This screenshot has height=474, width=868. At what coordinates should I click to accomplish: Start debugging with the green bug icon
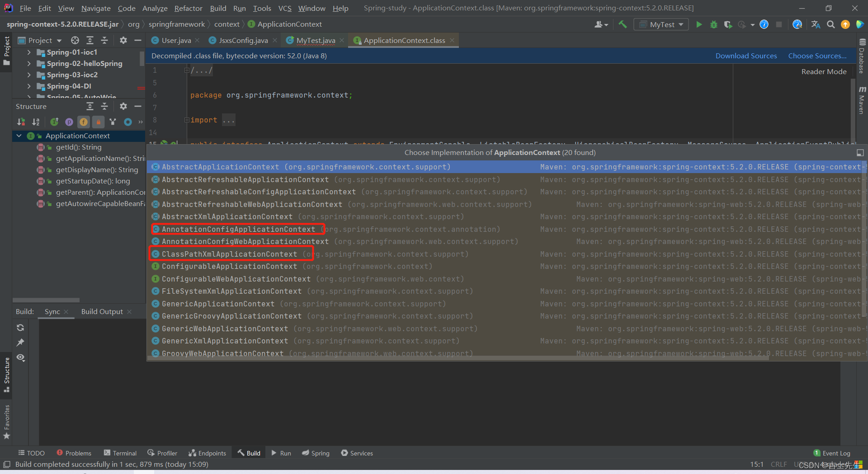[714, 24]
